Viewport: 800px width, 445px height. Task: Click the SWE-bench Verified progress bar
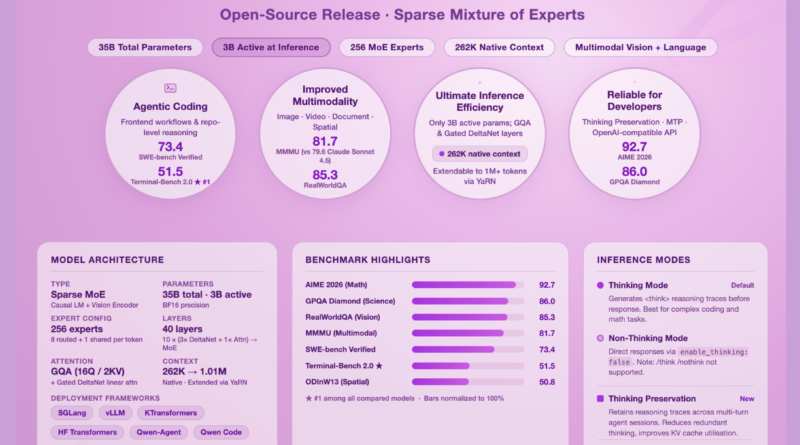pos(468,350)
